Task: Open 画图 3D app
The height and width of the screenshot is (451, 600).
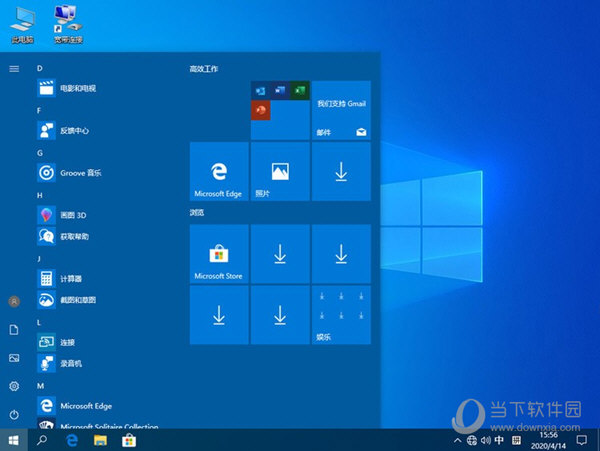Action: click(x=103, y=215)
